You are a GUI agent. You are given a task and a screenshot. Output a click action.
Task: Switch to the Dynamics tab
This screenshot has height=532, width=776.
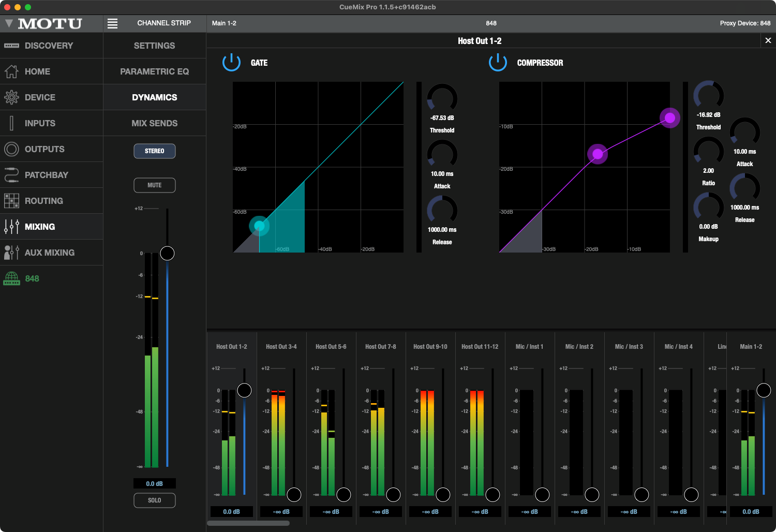tap(155, 97)
